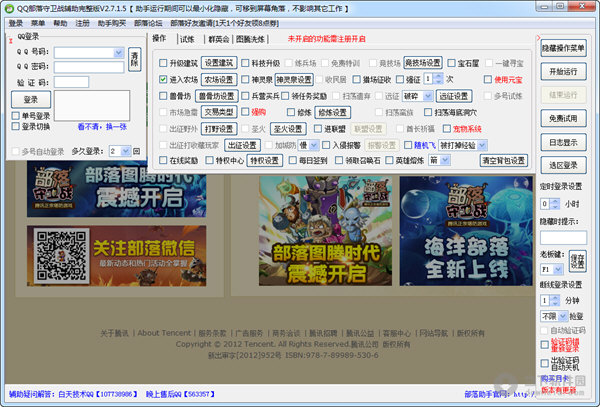Expand the 不限 抢登 dropdown

pos(562,316)
